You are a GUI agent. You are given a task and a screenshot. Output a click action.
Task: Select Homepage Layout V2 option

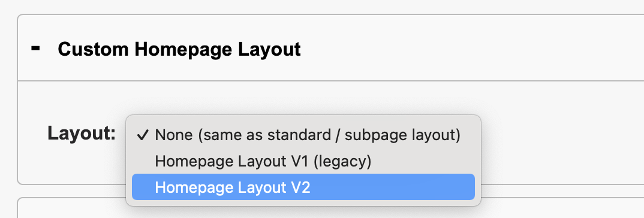tap(303, 187)
